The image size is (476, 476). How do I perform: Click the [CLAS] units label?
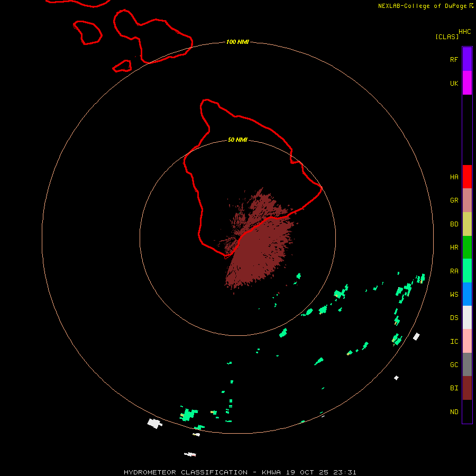(447, 36)
